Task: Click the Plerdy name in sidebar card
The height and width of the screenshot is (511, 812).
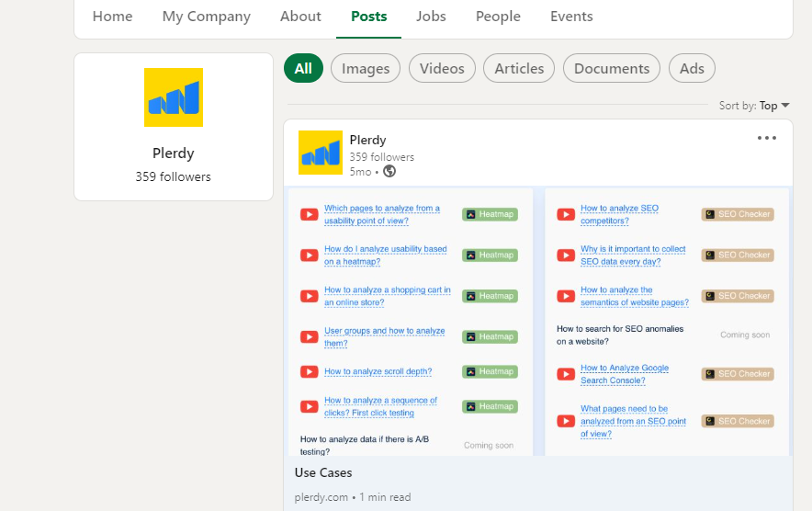Action: coord(174,153)
